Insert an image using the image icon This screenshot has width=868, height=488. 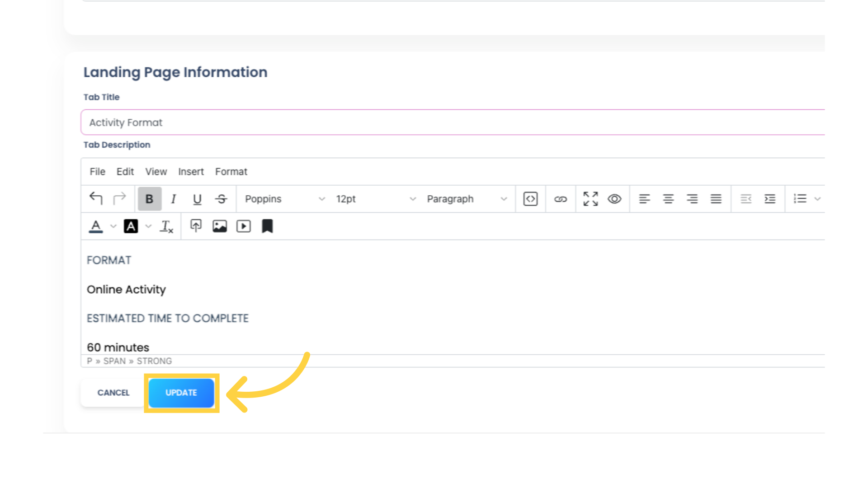pyautogui.click(x=219, y=226)
